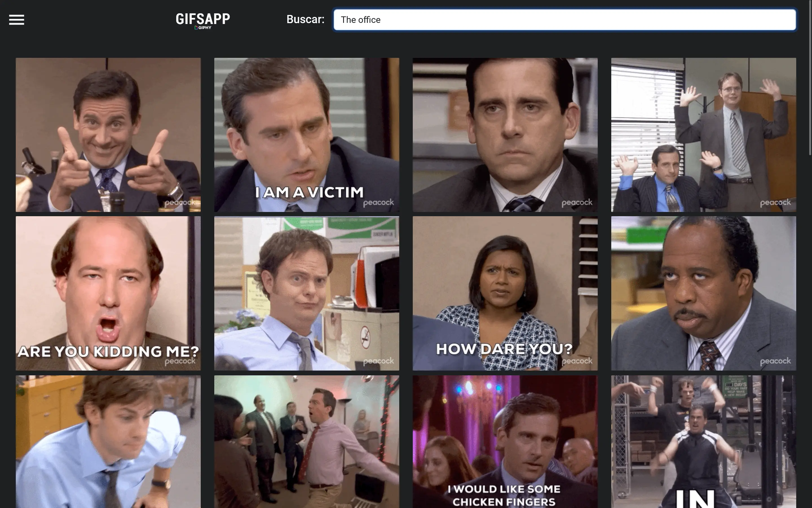Open the "I AM A VICTIM" GIF
Viewport: 812px width, 508px height.
tap(307, 135)
